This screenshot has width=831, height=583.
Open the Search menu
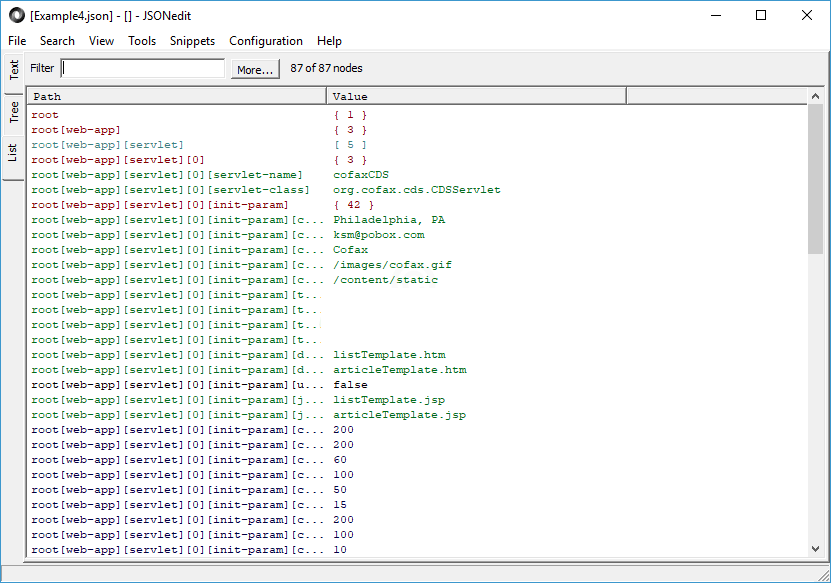[57, 41]
